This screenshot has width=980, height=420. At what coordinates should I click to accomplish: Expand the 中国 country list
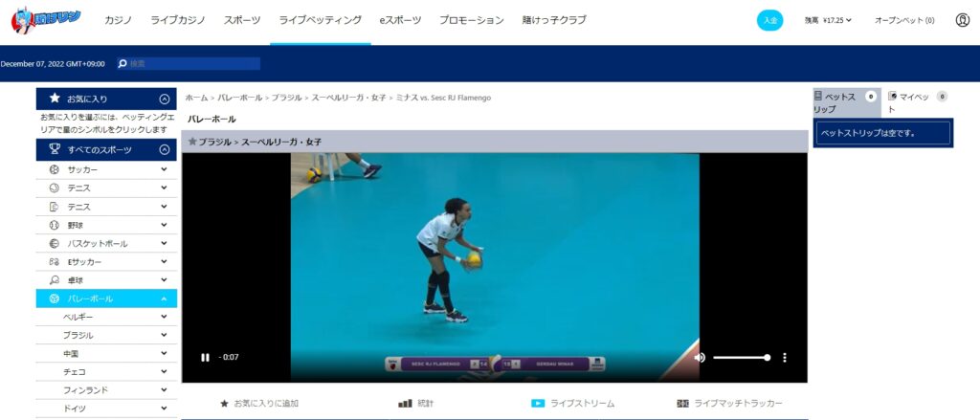click(164, 353)
